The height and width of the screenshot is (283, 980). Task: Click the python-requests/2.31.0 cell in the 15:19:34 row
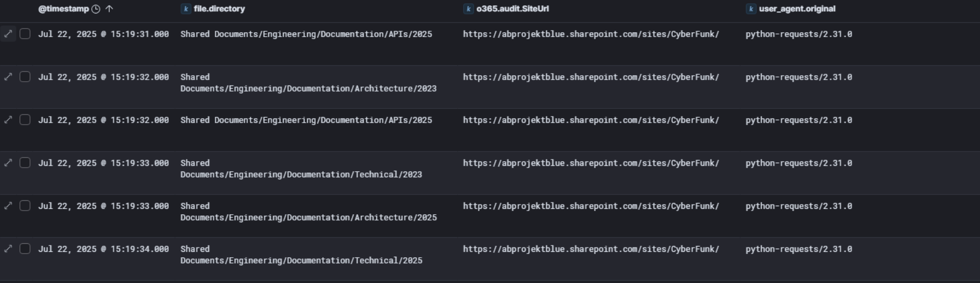798,249
